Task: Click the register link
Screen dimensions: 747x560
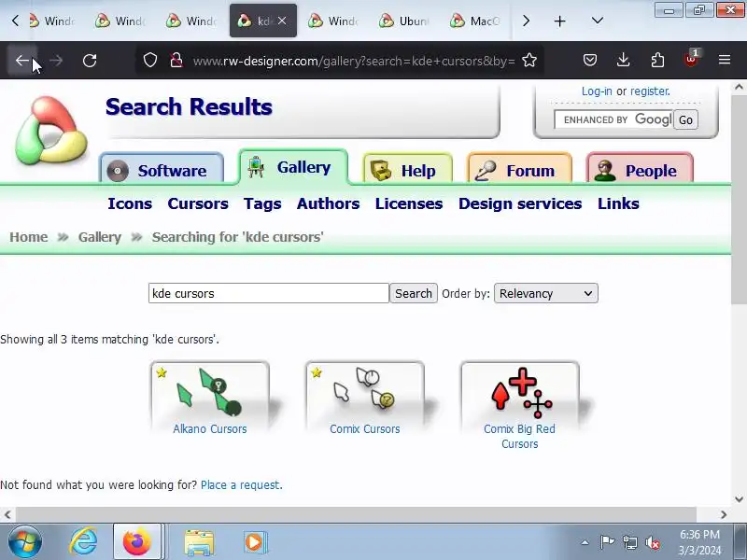Action: tap(650, 91)
